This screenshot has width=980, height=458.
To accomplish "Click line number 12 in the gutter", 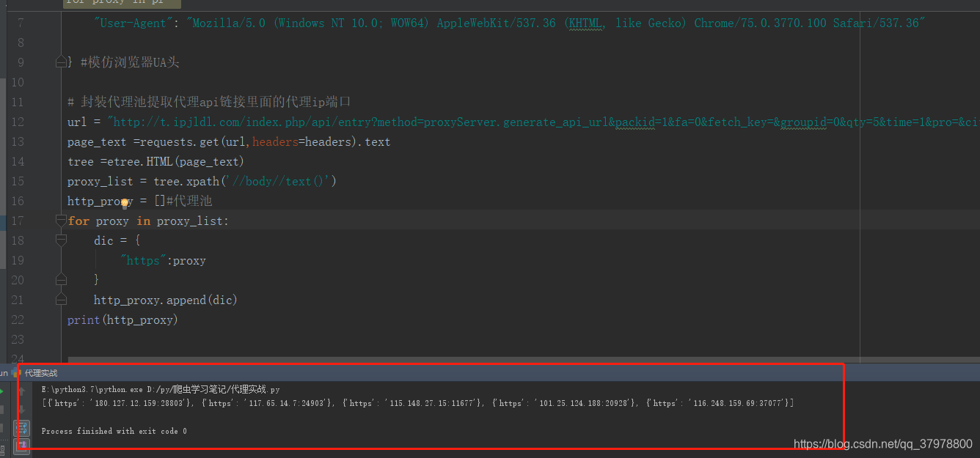I will [18, 122].
